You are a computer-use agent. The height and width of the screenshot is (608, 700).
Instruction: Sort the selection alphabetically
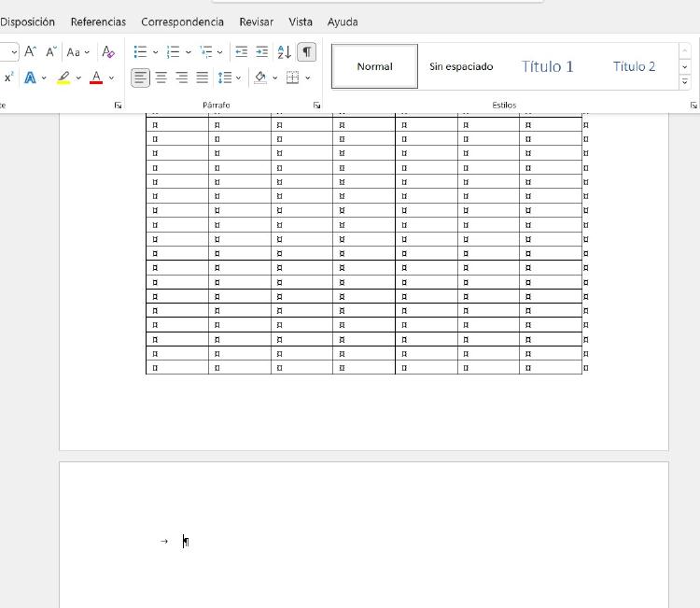[x=284, y=52]
